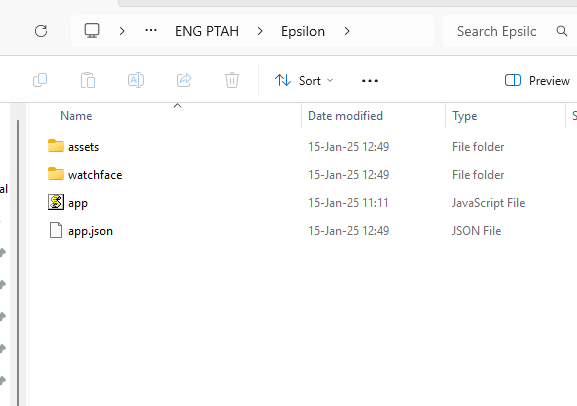The image size is (577, 406).
Task: Click the Share icon in toolbar
Action: (x=184, y=80)
